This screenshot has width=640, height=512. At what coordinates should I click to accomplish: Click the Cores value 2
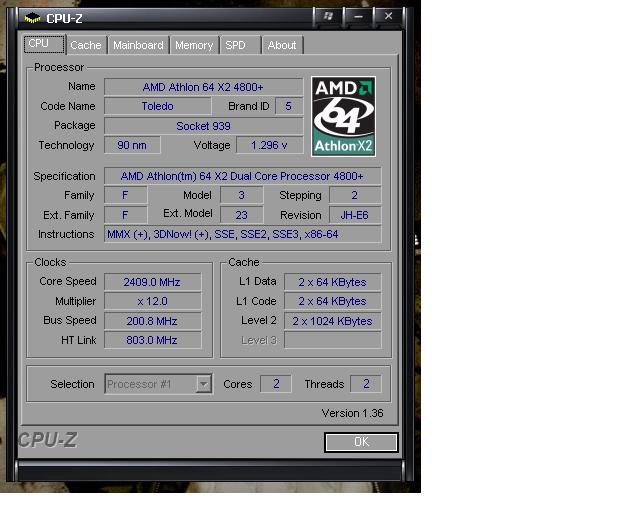tap(276, 384)
